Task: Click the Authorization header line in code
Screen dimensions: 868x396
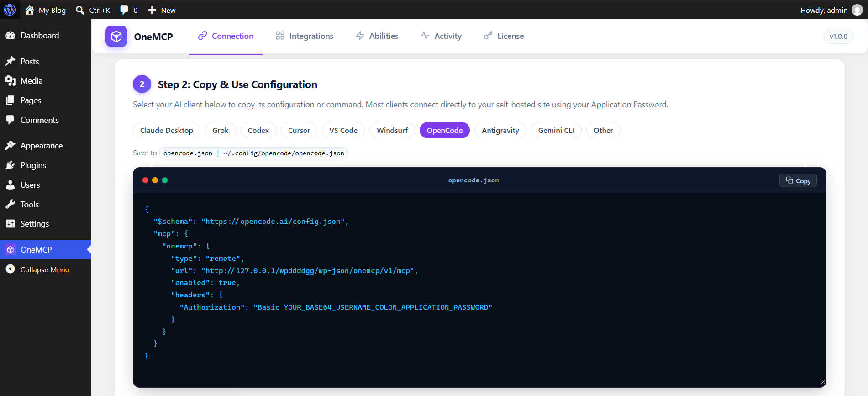Action: click(336, 307)
